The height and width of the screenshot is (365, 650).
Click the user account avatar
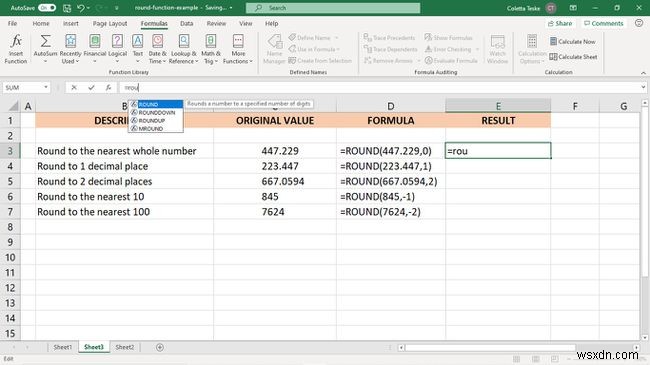coord(551,8)
